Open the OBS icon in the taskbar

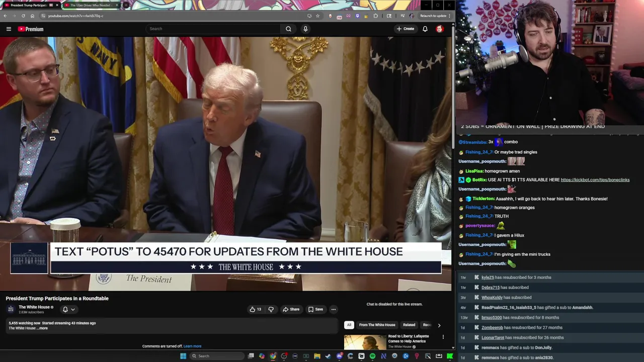284,356
